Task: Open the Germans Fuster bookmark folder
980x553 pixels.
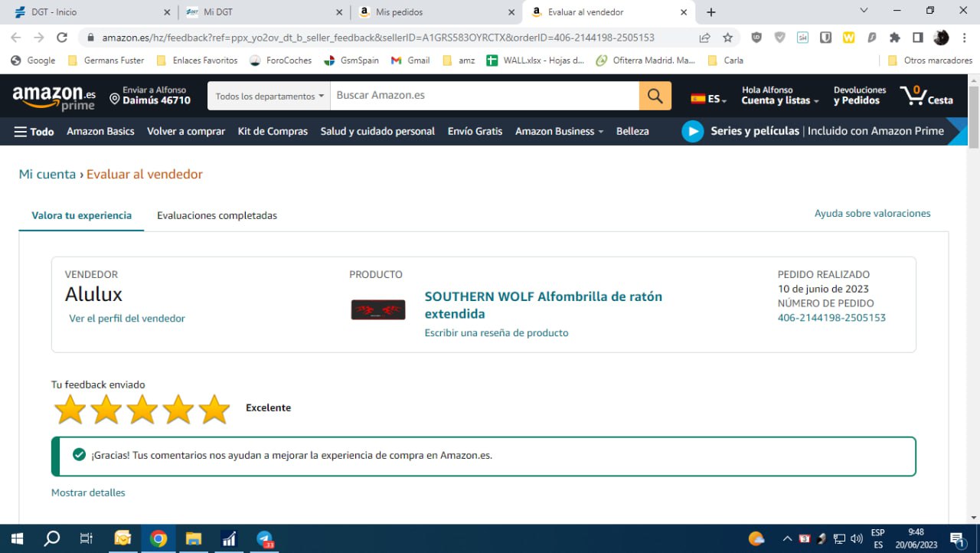Action: 106,61
